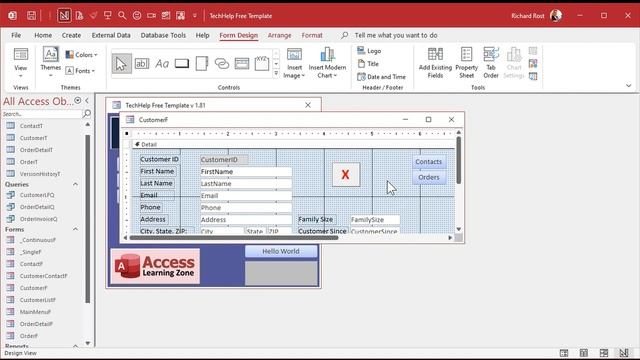
Task: Collapse navigation pane with shutter bar button
Action: pos(87,100)
